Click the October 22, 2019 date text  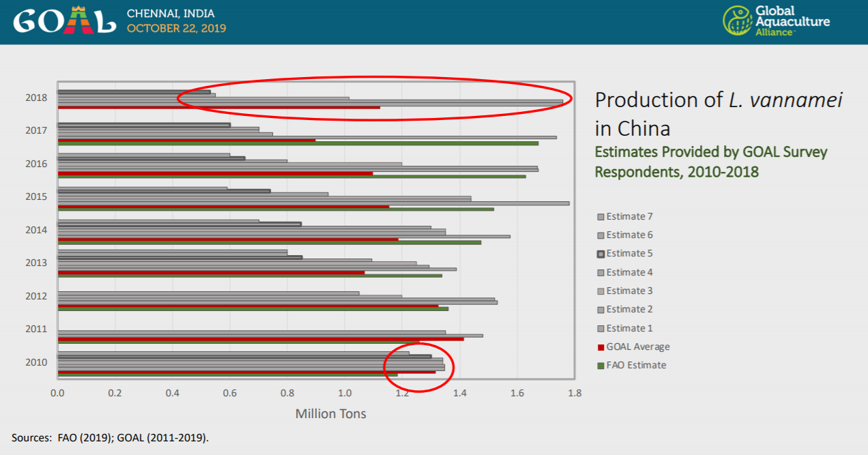tap(176, 29)
